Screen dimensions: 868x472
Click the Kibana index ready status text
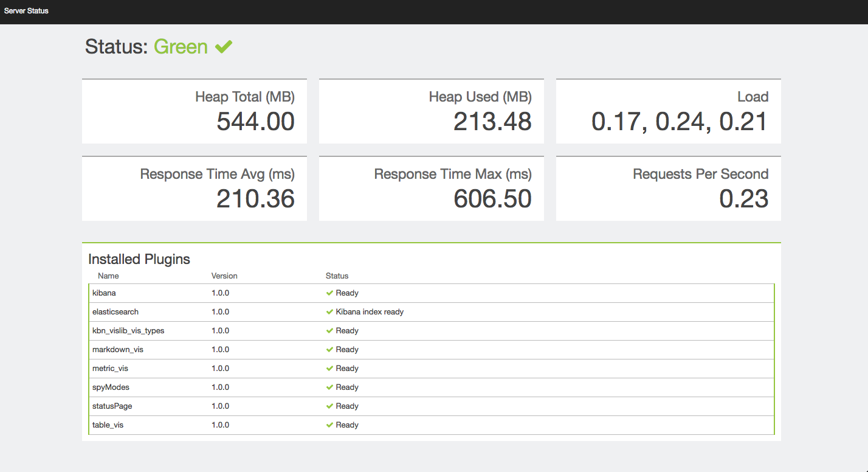pyautogui.click(x=370, y=312)
